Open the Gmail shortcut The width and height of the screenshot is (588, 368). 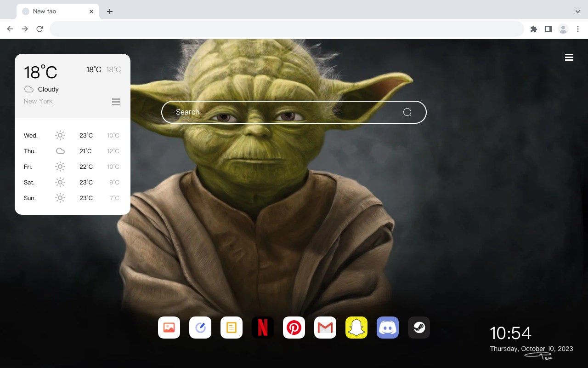pyautogui.click(x=325, y=328)
